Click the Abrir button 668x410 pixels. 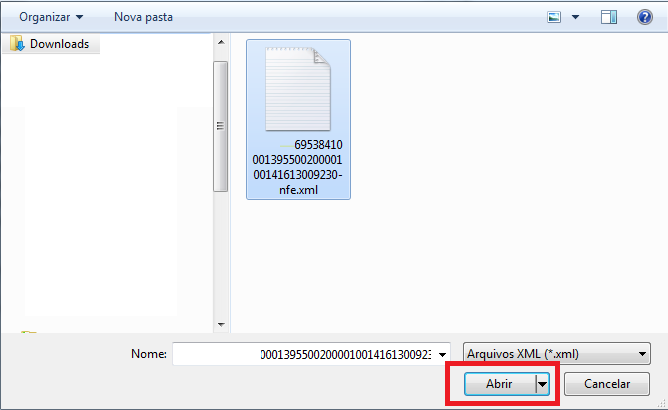pyautogui.click(x=499, y=384)
